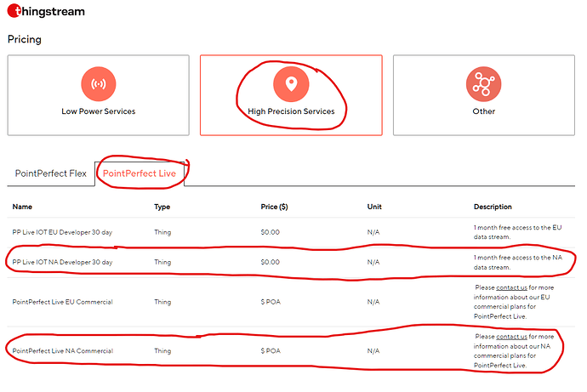Viewport: 587px width, 392px height.
Task: Click N/A unit in EU Developer row
Action: [x=373, y=232]
